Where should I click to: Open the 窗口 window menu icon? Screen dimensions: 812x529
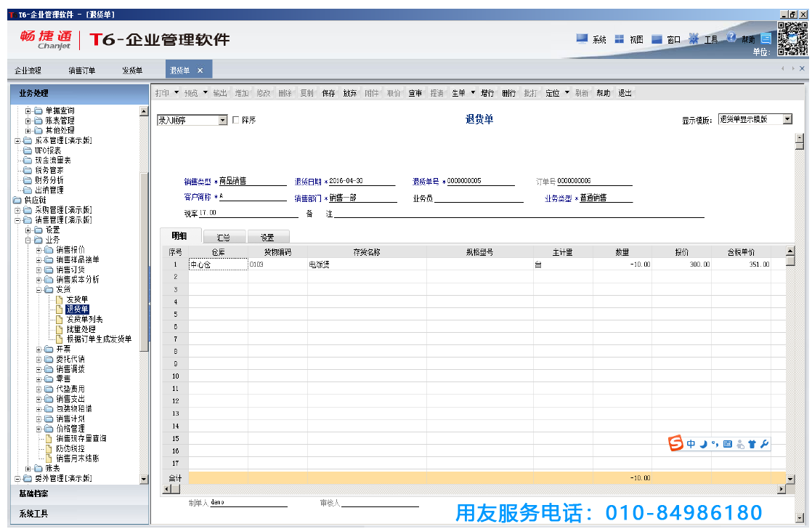click(657, 39)
